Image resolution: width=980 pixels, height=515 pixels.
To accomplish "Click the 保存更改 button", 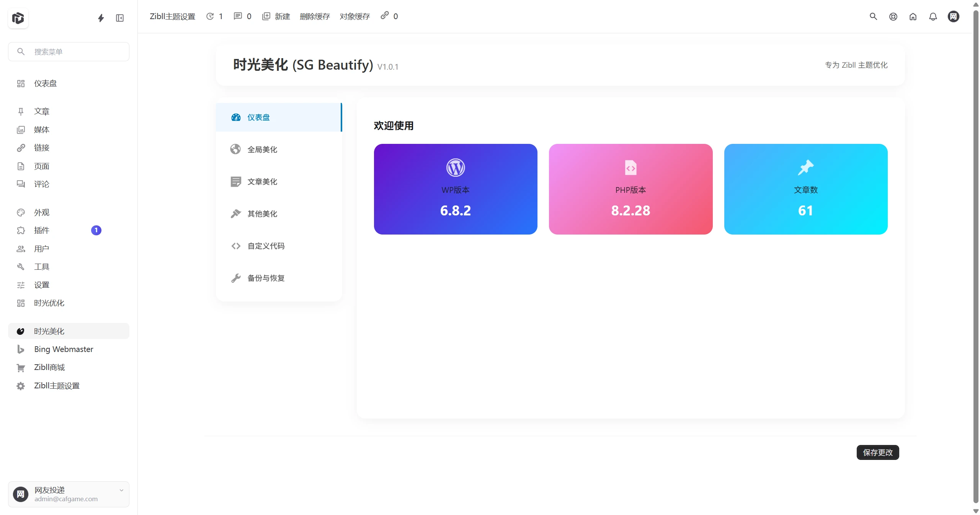I will click(x=878, y=452).
